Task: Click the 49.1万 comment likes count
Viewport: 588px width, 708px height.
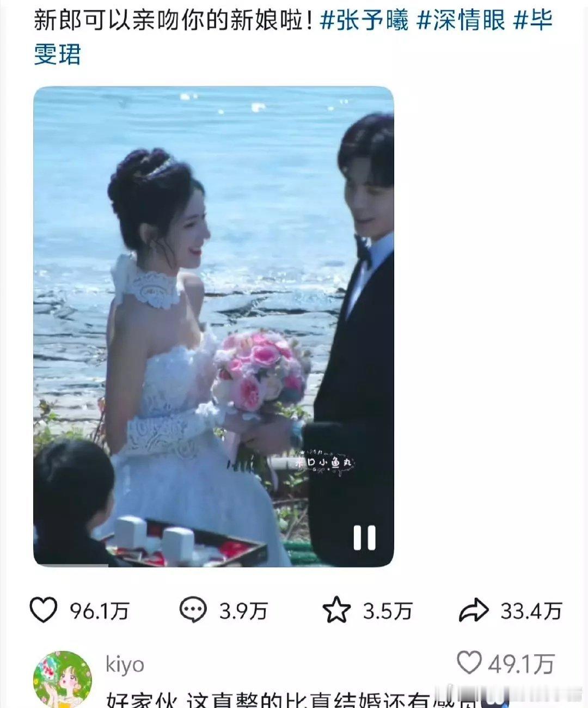Action: (x=522, y=664)
